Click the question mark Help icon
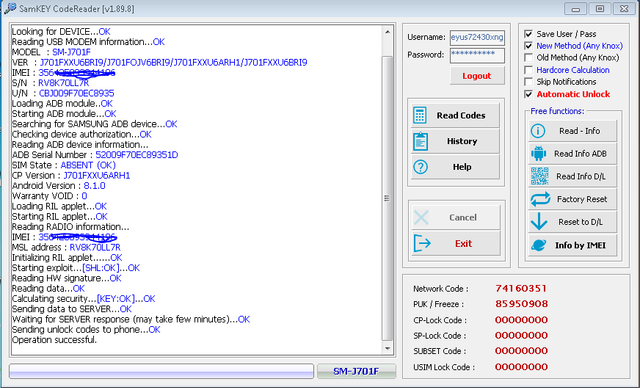 coord(420,167)
